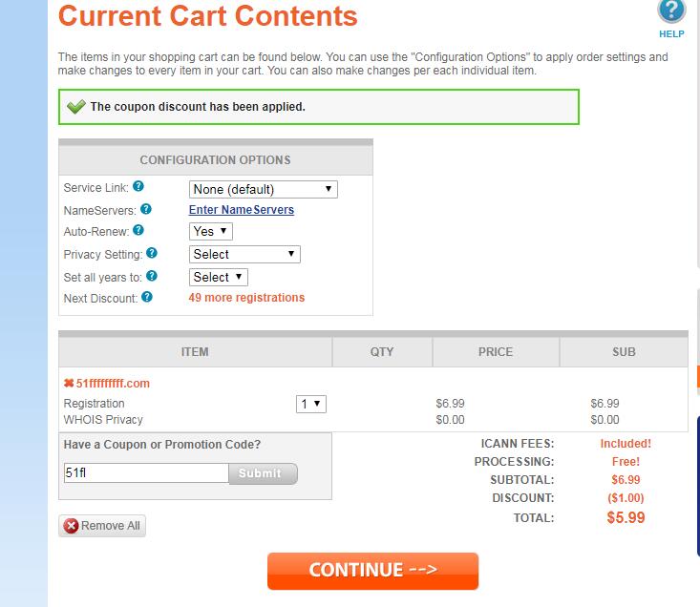Click the coupon code input field
Viewport: 700px width, 607px height.
tap(145, 473)
